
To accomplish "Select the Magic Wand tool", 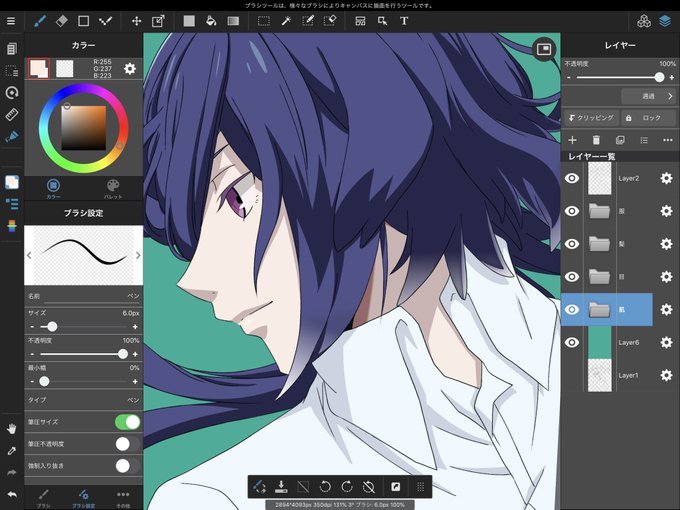I will pos(286,21).
